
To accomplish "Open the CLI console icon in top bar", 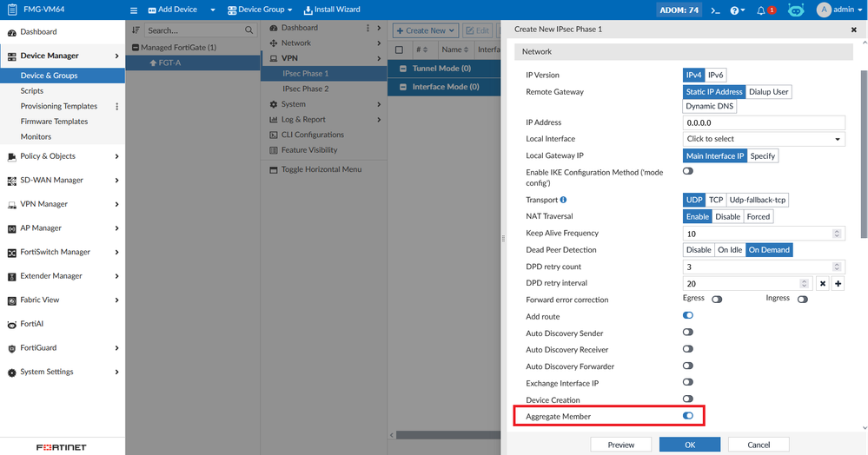I will (x=715, y=10).
